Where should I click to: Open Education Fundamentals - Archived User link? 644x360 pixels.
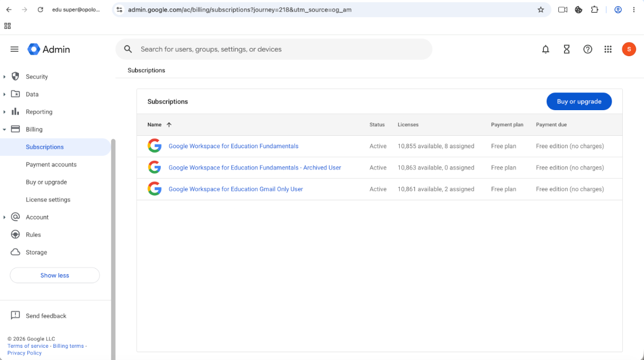coord(255,167)
